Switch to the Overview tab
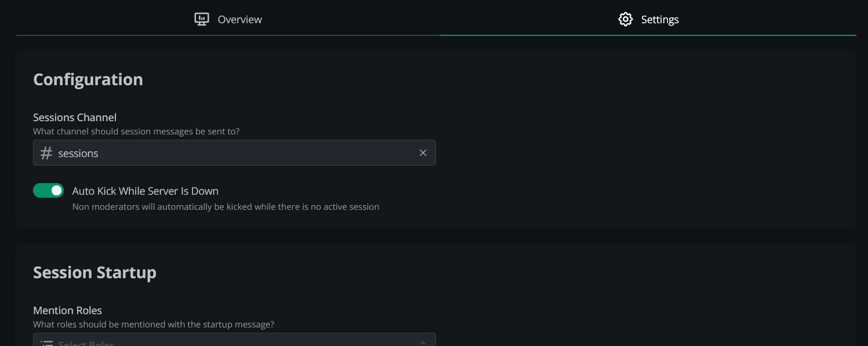The height and width of the screenshot is (346, 868). click(x=239, y=20)
